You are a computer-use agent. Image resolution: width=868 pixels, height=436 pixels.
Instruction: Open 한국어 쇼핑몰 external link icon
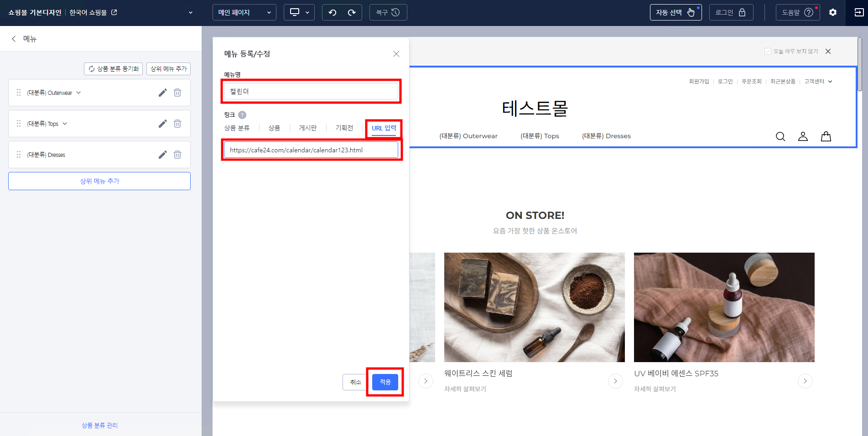coord(114,12)
